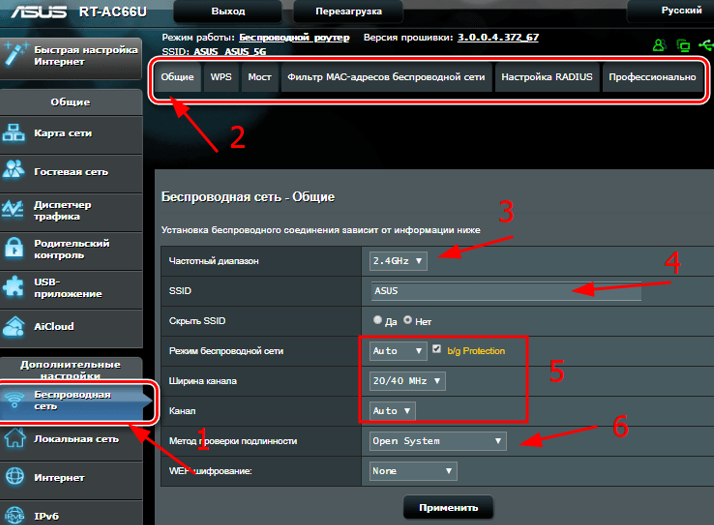Open USB-приложение in the sidebar

tap(71, 288)
